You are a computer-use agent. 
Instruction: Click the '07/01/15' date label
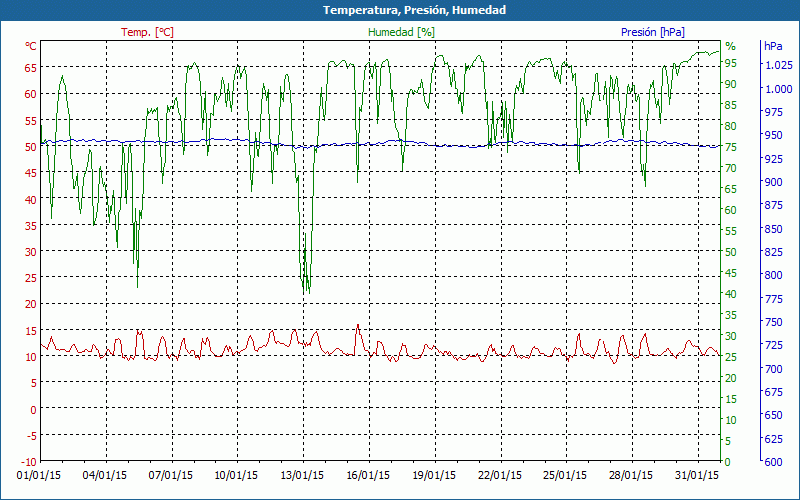[171, 476]
